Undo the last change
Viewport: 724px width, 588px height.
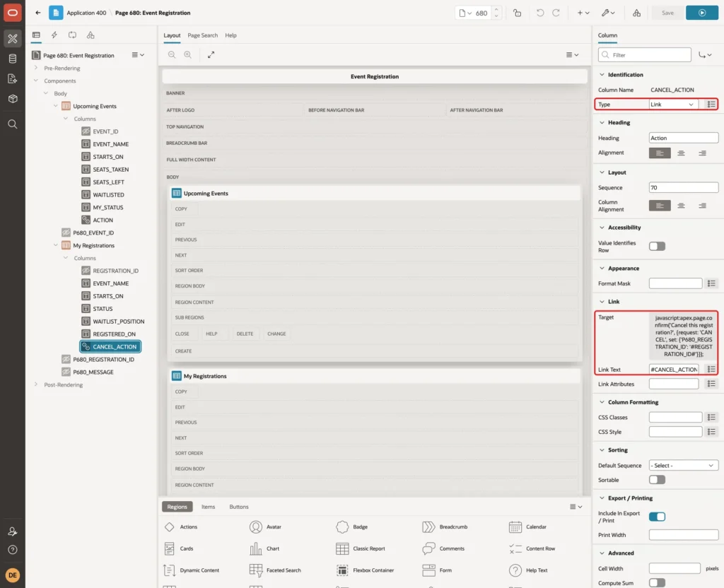pos(539,13)
